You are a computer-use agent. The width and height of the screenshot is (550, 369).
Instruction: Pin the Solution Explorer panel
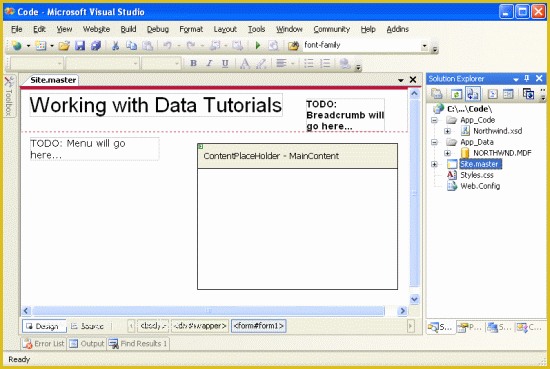(526, 79)
